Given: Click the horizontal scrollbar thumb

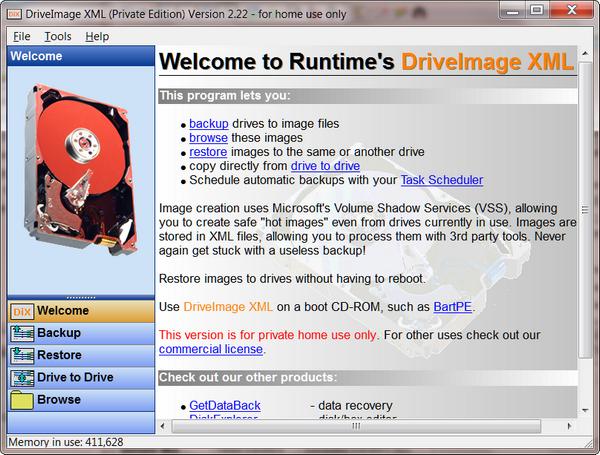Looking at the screenshot, I should click(x=356, y=426).
